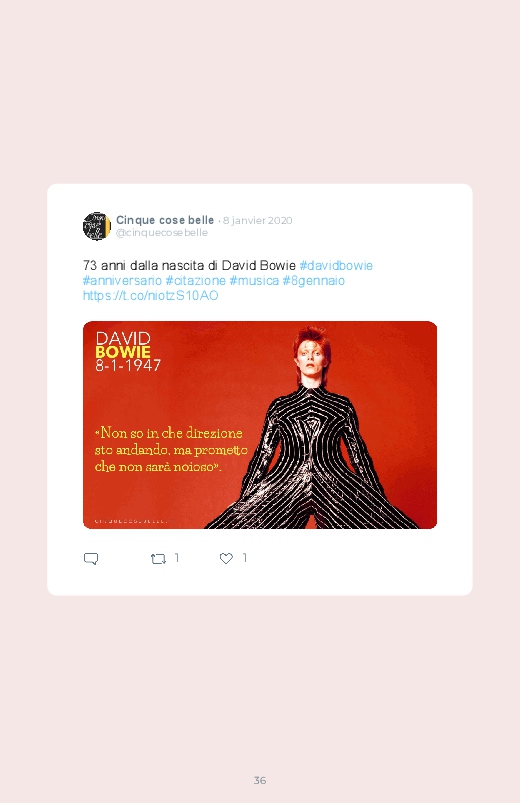This screenshot has width=520, height=803.
Task: Open the Cinque cose belle profile avatar
Action: point(97,226)
